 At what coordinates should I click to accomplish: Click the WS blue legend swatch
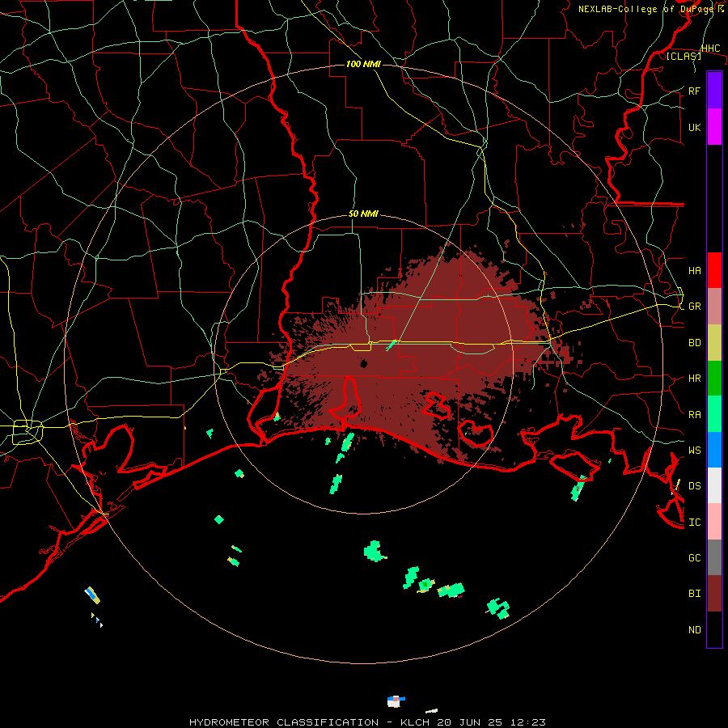pos(714,450)
